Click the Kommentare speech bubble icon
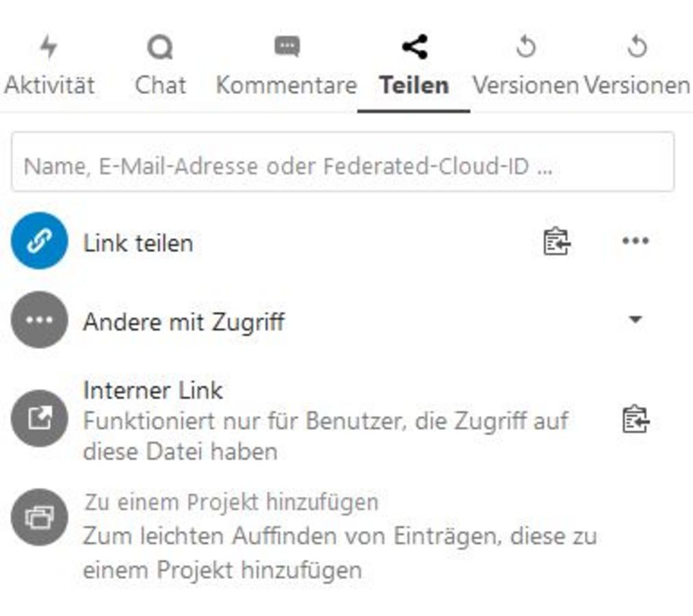 [287, 46]
